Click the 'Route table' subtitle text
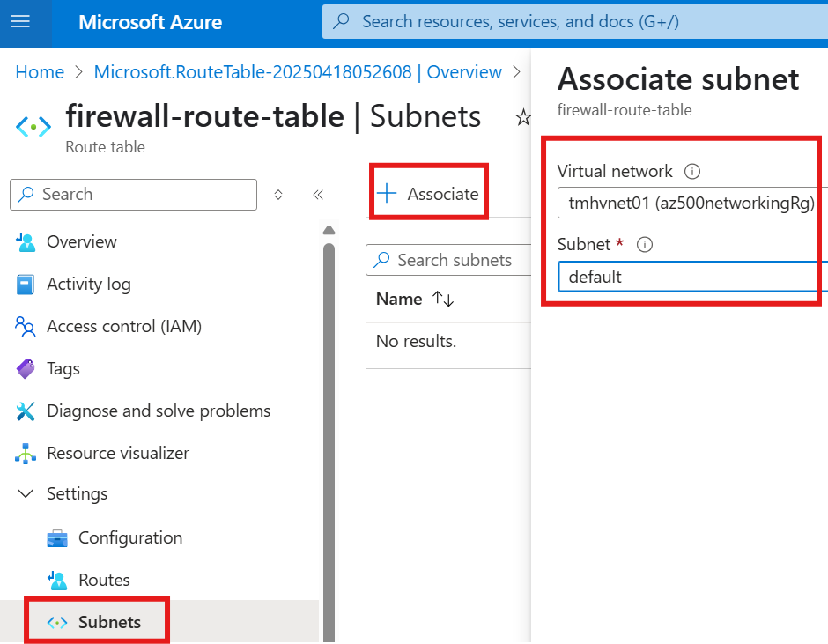 click(x=105, y=147)
